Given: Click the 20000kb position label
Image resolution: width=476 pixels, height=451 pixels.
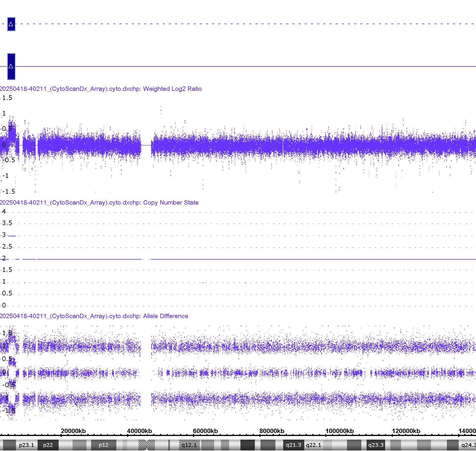Looking at the screenshot, I should 73,431.
